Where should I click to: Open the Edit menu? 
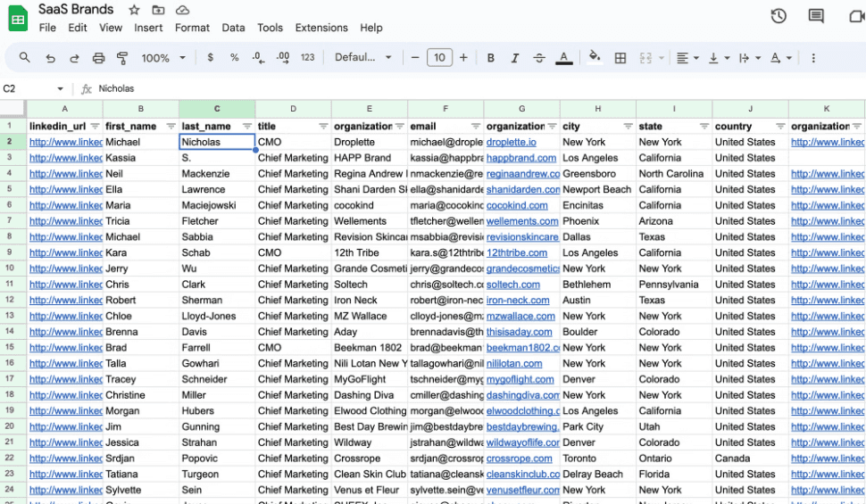click(78, 28)
